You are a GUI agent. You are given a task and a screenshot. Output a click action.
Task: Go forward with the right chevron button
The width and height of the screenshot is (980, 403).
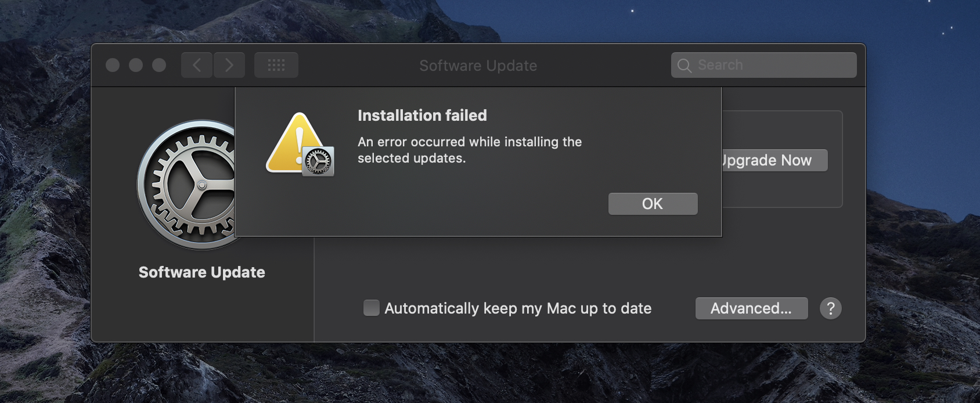229,65
